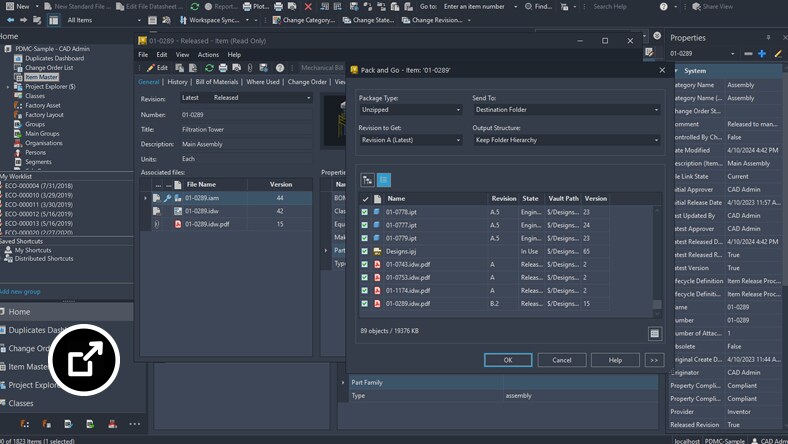Screen dimensions: 788x444
Task: Deselect the 01-0289.idw.pdf checkbox
Action: [x=364, y=303]
